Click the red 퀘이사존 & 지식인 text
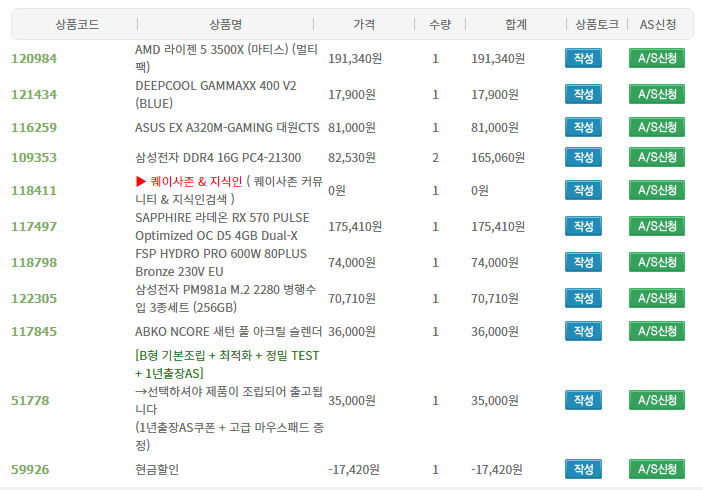This screenshot has height=490, width=703. tap(196, 182)
